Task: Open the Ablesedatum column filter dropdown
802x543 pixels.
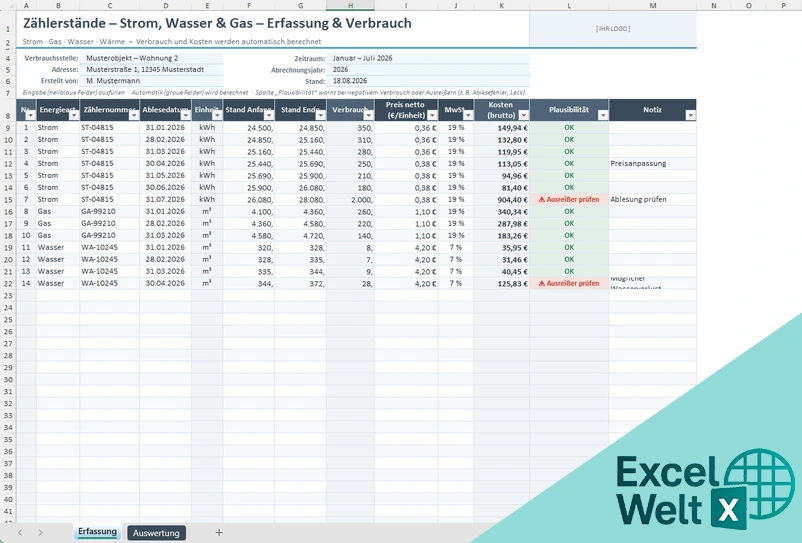Action: [x=186, y=116]
